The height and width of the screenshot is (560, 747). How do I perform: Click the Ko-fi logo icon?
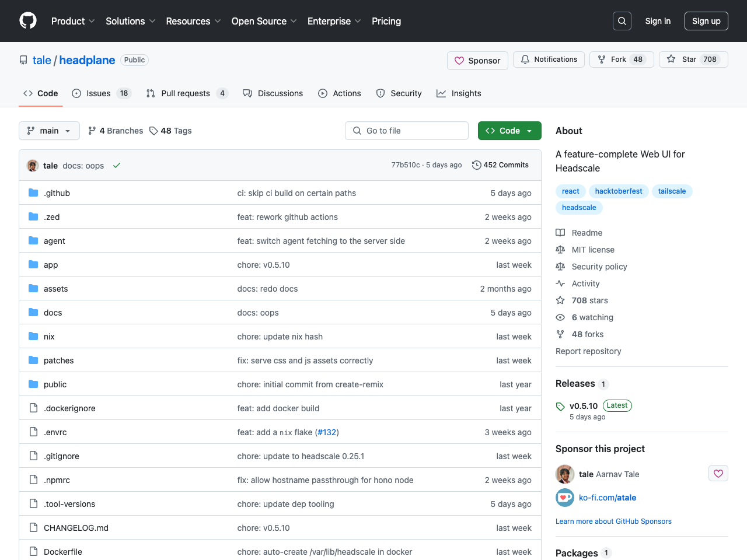565,498
